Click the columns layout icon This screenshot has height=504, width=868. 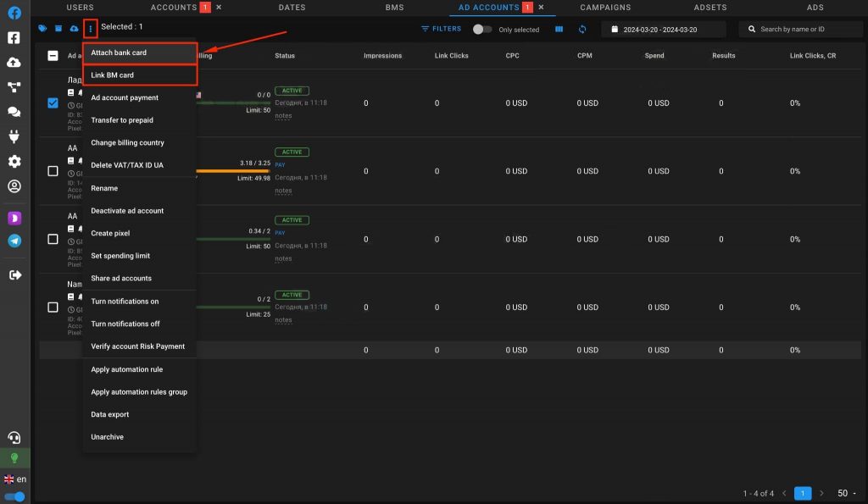[559, 29]
